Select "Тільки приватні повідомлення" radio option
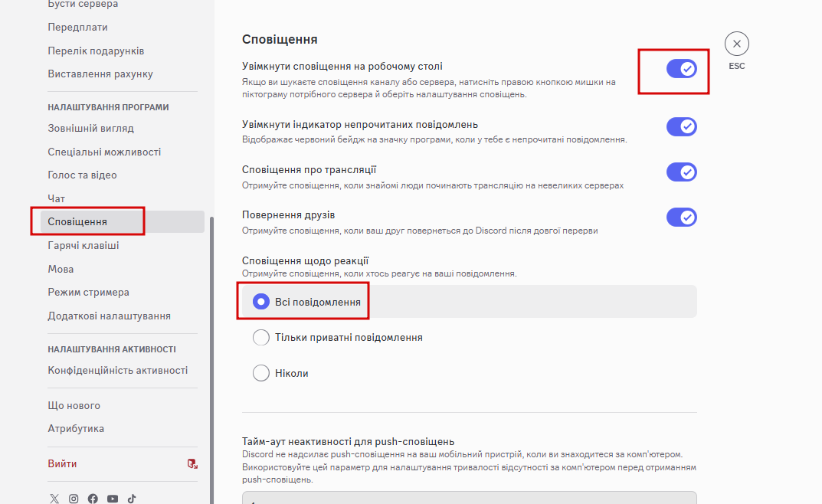The width and height of the screenshot is (822, 504). pyautogui.click(x=261, y=337)
